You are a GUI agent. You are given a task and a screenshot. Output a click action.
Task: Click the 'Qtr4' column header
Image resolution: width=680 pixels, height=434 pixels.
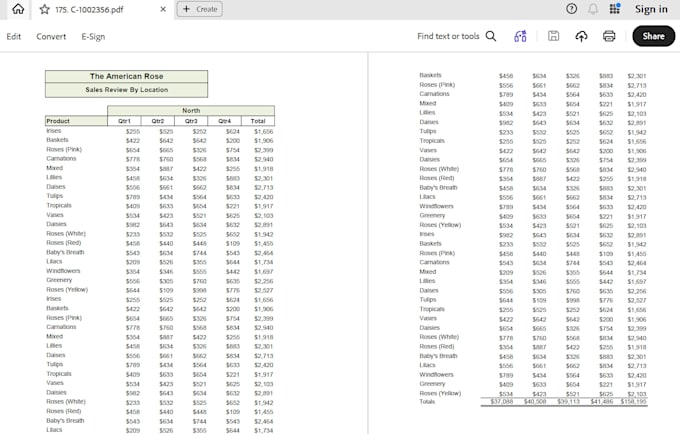pyautogui.click(x=224, y=121)
